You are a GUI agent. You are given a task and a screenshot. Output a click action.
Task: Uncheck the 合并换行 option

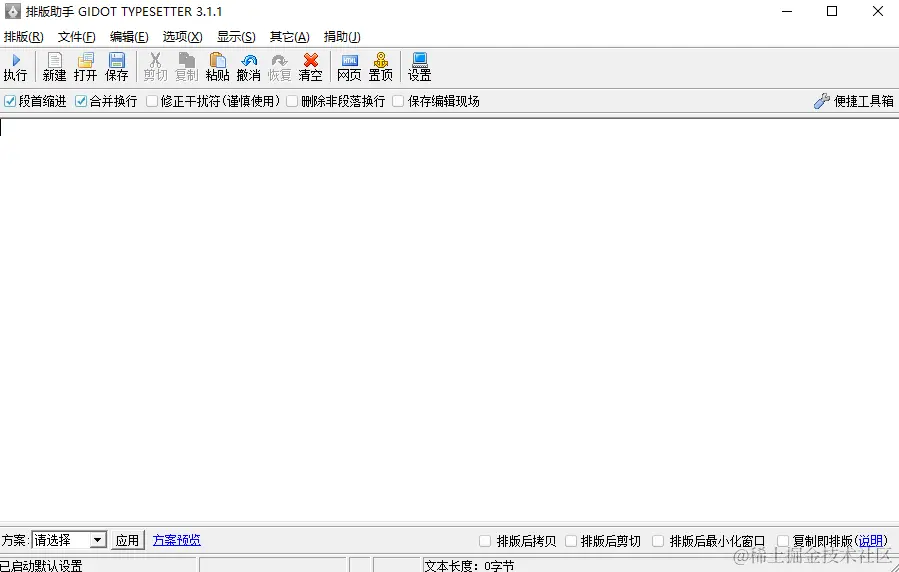81,101
